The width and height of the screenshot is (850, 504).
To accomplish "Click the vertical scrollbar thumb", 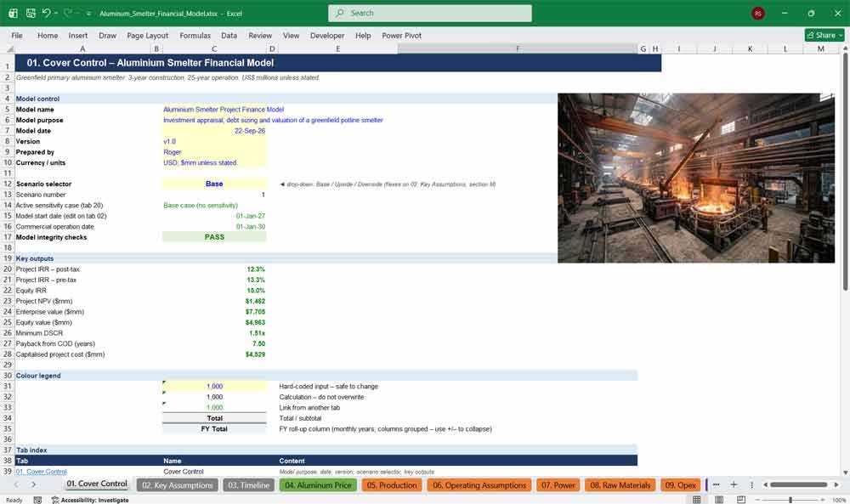I will click(845, 173).
